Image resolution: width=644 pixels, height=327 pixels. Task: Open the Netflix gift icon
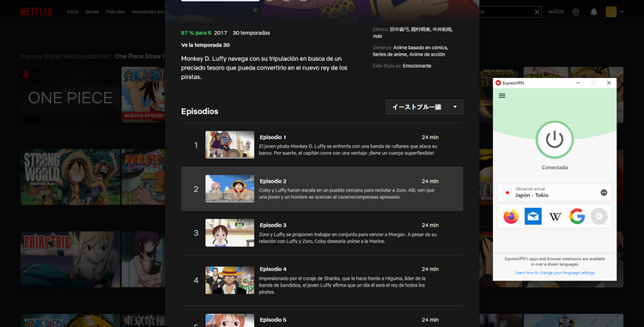[576, 12]
